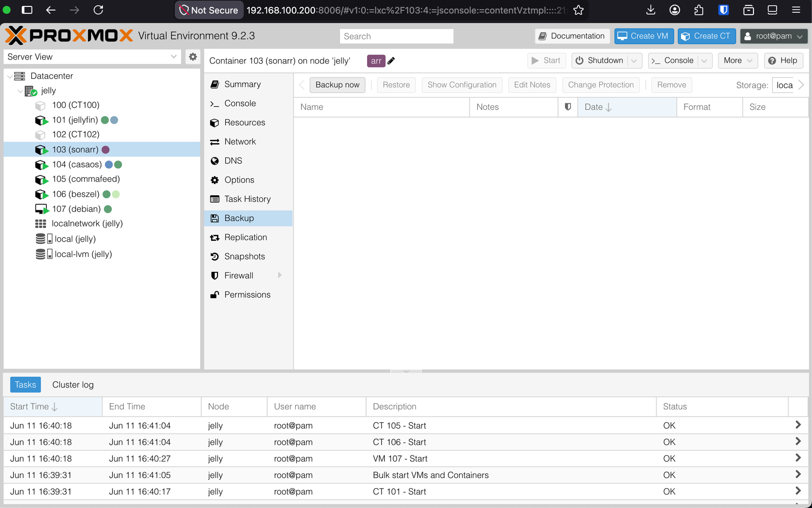Open the browser hamburger menu
Image resolution: width=812 pixels, height=508 pixels.
pos(796,10)
